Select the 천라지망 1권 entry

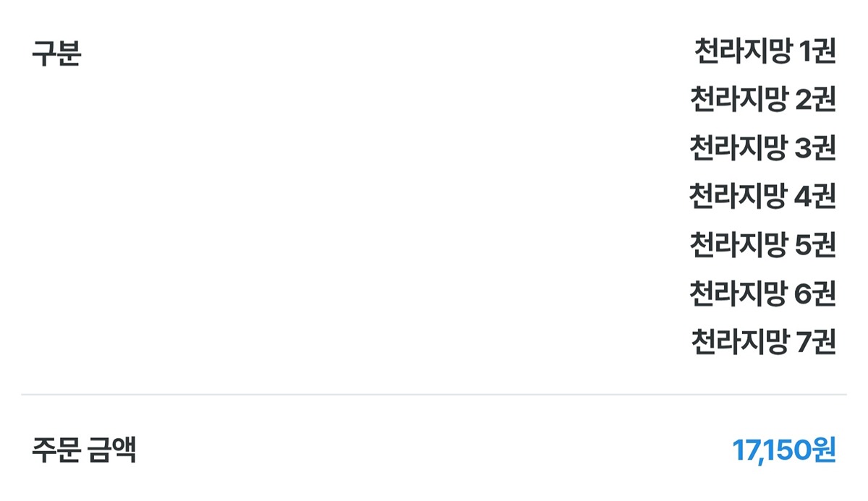[x=765, y=52]
